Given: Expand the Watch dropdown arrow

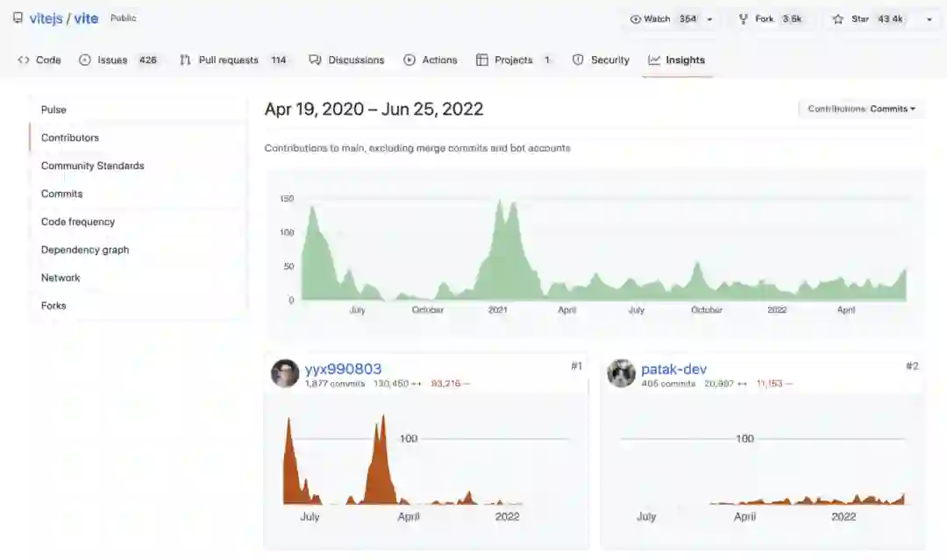Looking at the screenshot, I should (x=709, y=19).
